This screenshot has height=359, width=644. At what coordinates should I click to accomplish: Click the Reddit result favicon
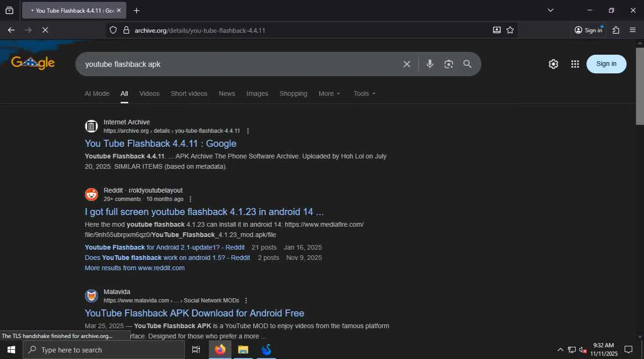(x=91, y=194)
